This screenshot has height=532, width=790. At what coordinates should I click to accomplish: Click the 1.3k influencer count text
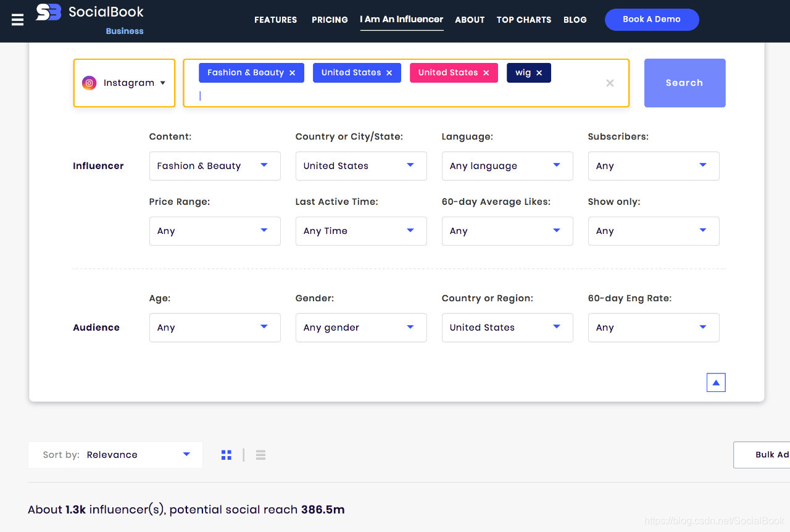click(76, 510)
